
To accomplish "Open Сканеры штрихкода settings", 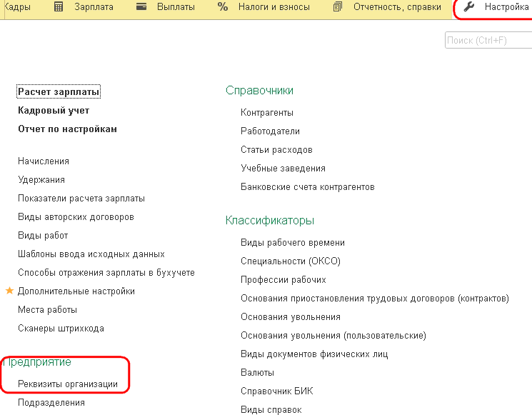I will click(x=61, y=328).
